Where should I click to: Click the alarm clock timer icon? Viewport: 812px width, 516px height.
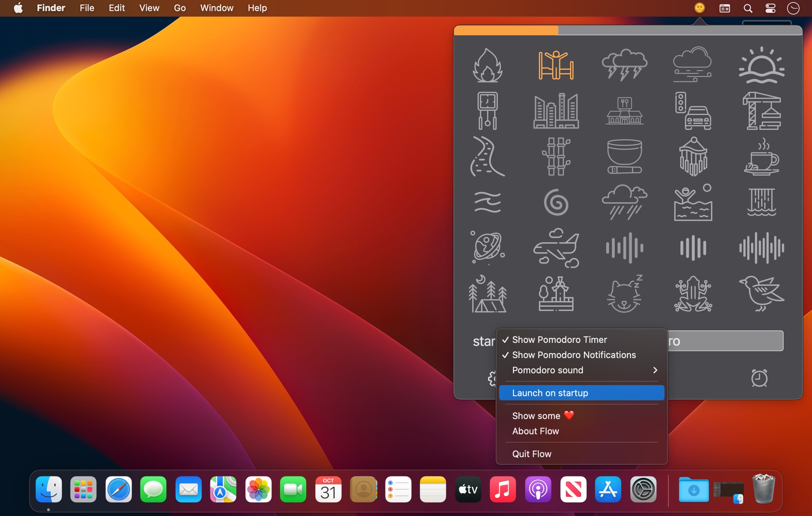coord(759,378)
